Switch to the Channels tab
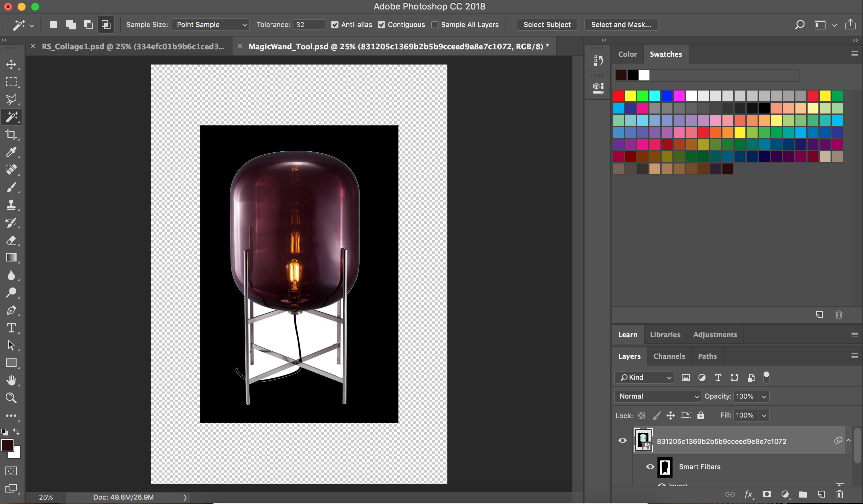Image resolution: width=863 pixels, height=504 pixels. [669, 356]
